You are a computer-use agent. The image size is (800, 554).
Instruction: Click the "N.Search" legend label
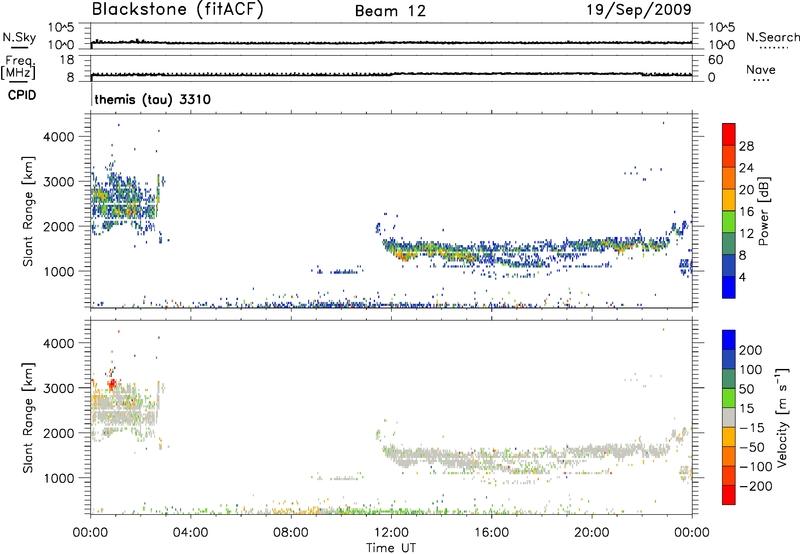click(773, 37)
